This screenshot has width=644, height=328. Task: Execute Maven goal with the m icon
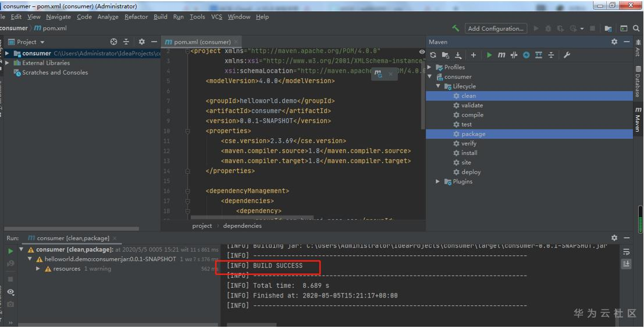click(x=501, y=55)
